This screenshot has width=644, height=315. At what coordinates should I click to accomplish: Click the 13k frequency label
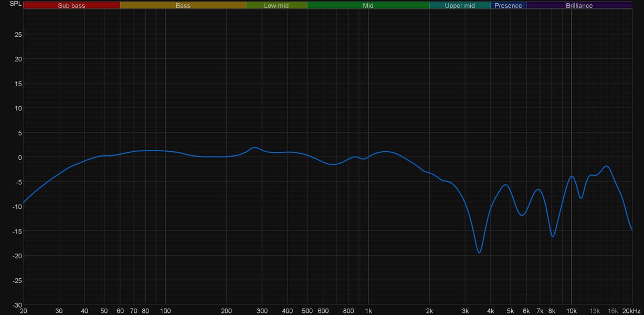pos(595,311)
